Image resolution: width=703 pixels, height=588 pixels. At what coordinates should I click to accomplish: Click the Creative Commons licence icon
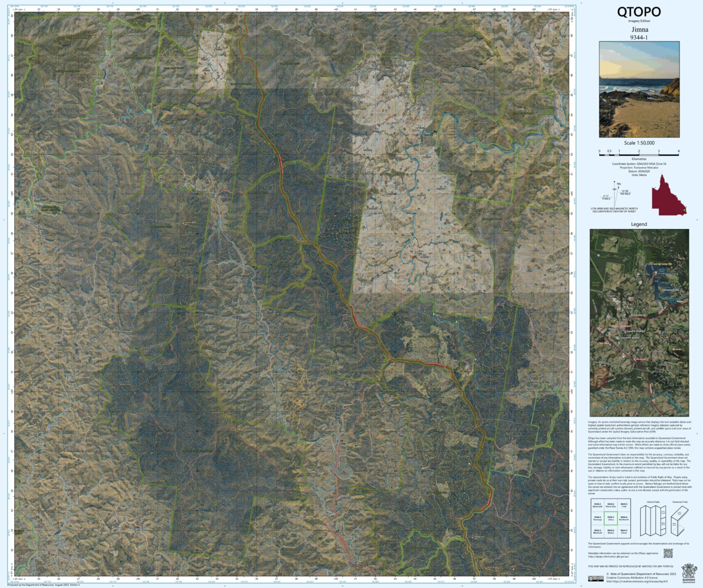[596, 578]
